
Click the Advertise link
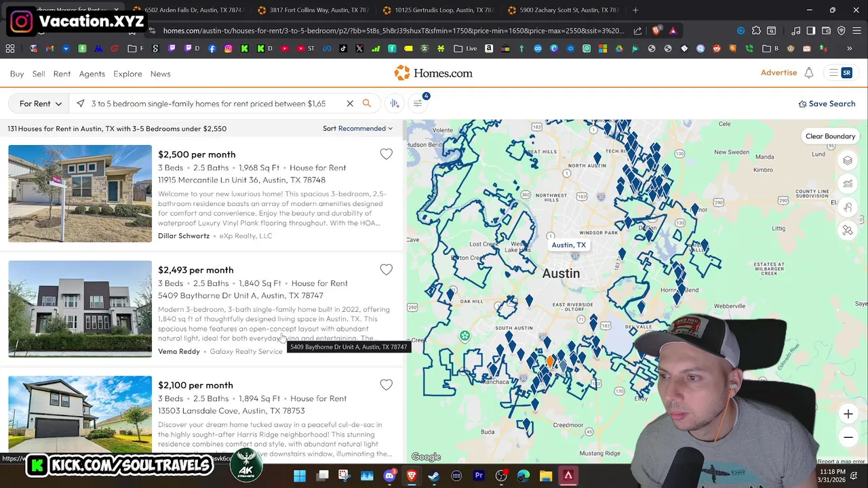(778, 73)
